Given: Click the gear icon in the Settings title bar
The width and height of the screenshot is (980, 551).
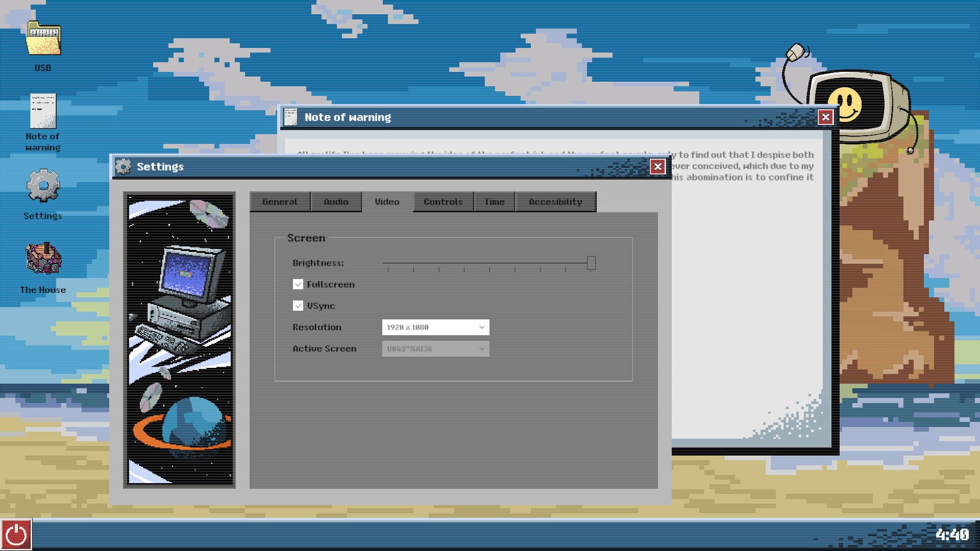Looking at the screenshot, I should coord(124,166).
